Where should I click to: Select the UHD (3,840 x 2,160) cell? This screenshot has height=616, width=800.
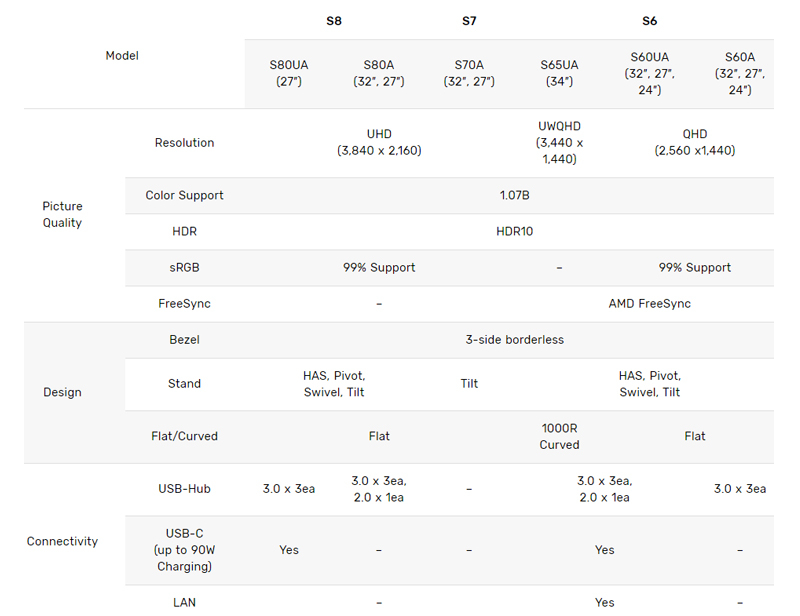tap(379, 142)
